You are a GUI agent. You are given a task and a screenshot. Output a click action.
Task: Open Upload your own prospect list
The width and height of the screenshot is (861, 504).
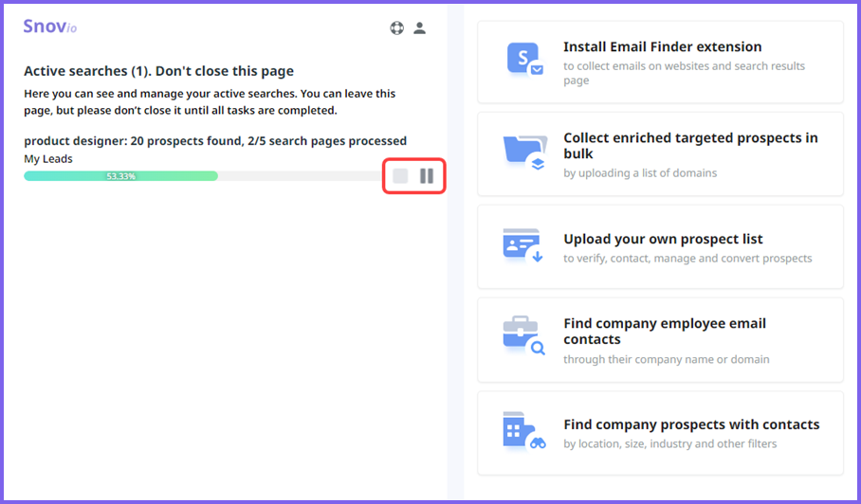(x=661, y=247)
